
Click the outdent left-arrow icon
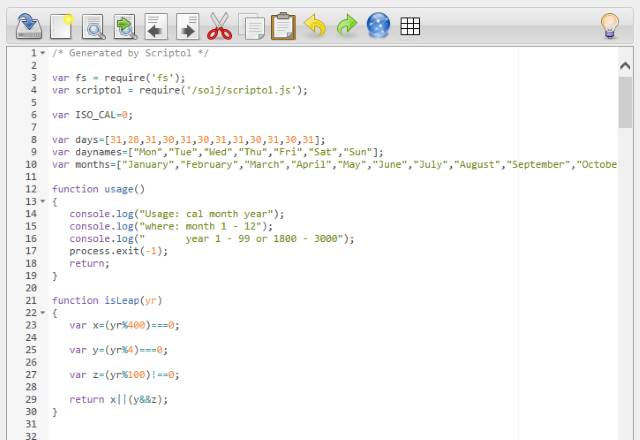point(156,27)
